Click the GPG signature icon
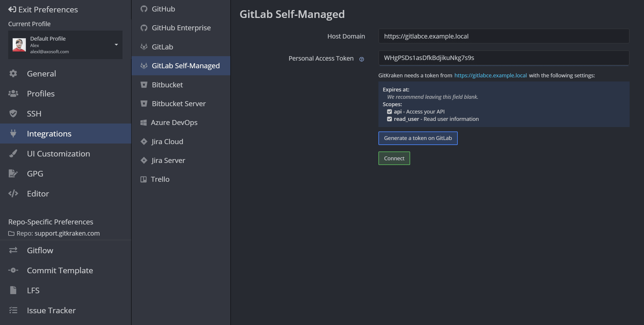The image size is (644, 325). [13, 174]
